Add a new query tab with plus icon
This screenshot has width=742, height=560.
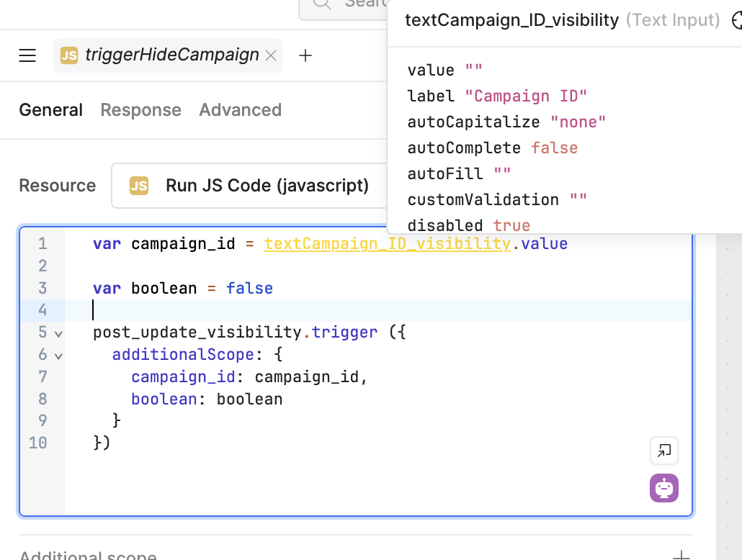coord(305,55)
